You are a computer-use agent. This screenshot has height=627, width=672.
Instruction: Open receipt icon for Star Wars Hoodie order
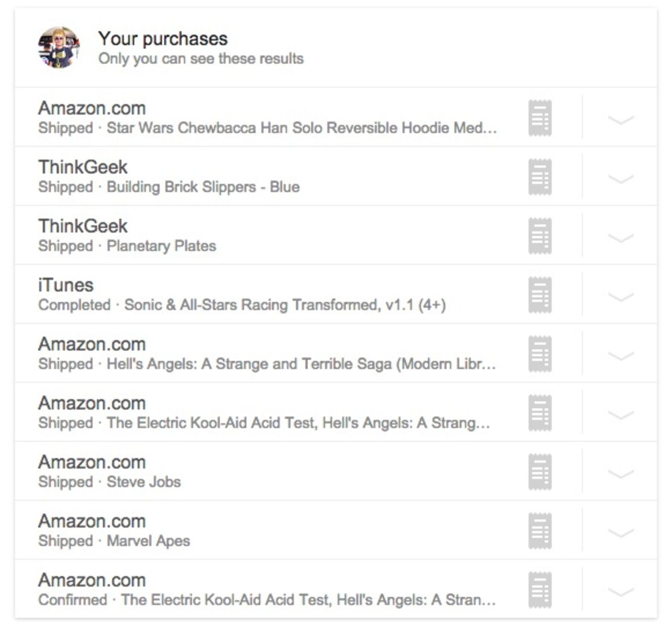(x=540, y=118)
